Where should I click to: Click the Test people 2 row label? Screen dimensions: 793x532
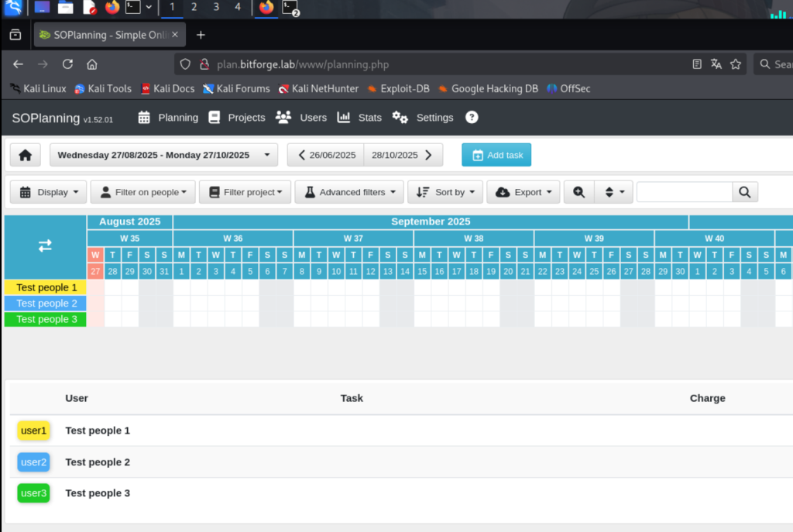click(x=46, y=304)
